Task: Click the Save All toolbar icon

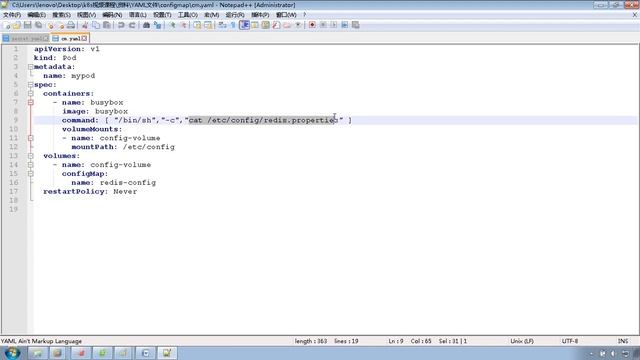Action: pos(38,25)
